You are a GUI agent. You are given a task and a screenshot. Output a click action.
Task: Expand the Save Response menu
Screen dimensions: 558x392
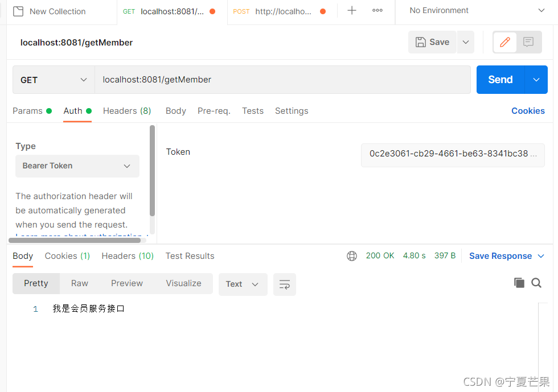pyautogui.click(x=507, y=256)
